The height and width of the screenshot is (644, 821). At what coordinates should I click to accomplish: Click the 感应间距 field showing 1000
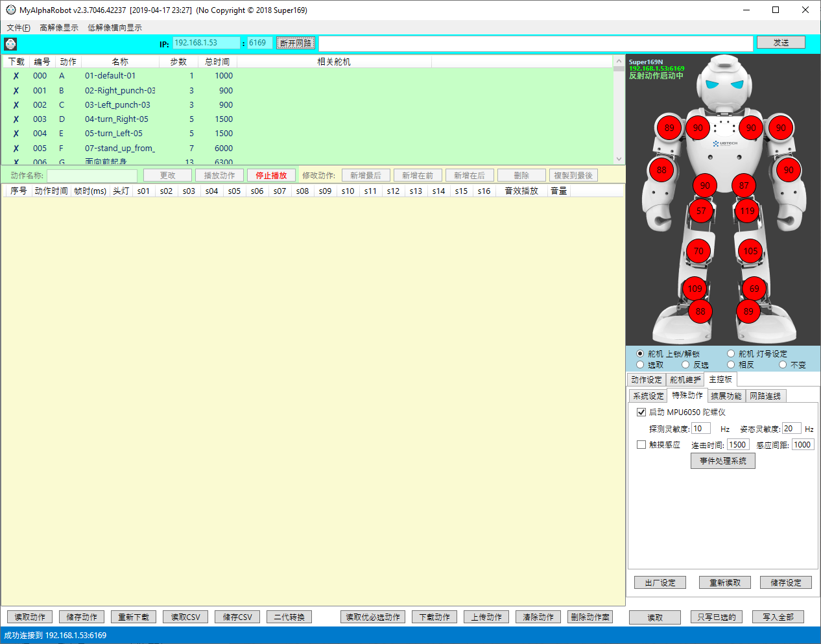coord(803,444)
